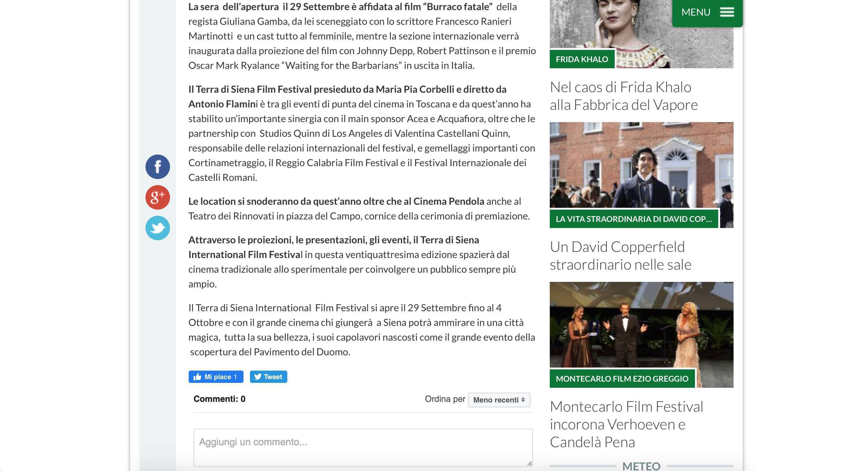Click bold text starting La sera dell'apertura

[340, 7]
